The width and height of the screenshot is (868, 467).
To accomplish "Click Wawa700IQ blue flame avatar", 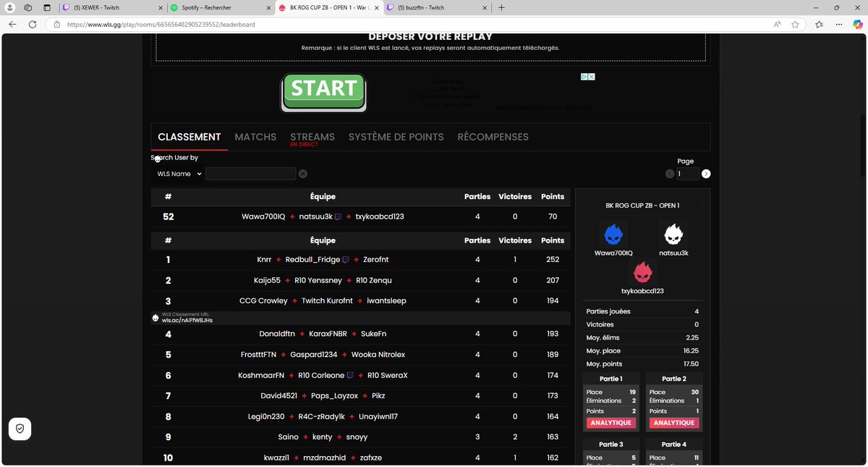I will (x=613, y=235).
